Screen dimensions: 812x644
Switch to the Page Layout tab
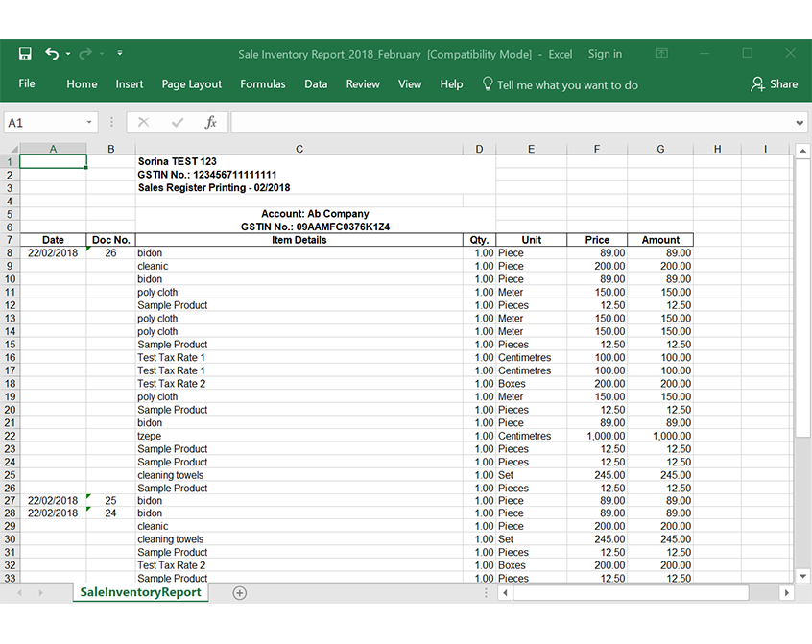point(191,84)
